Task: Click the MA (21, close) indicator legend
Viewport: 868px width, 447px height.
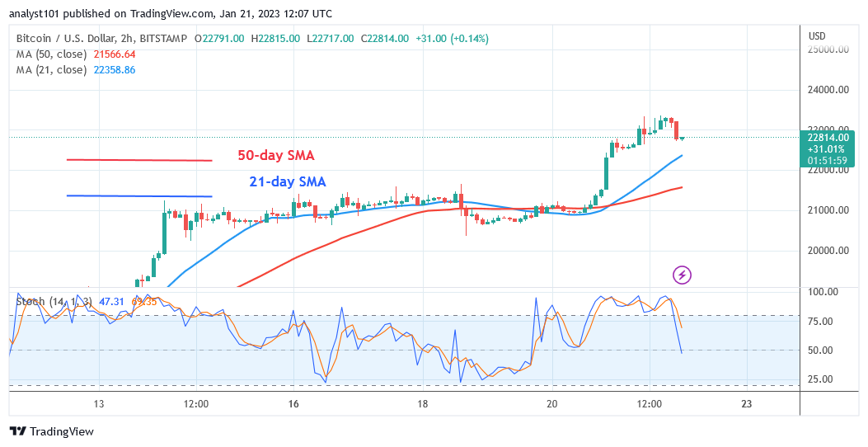Action: 51,70
